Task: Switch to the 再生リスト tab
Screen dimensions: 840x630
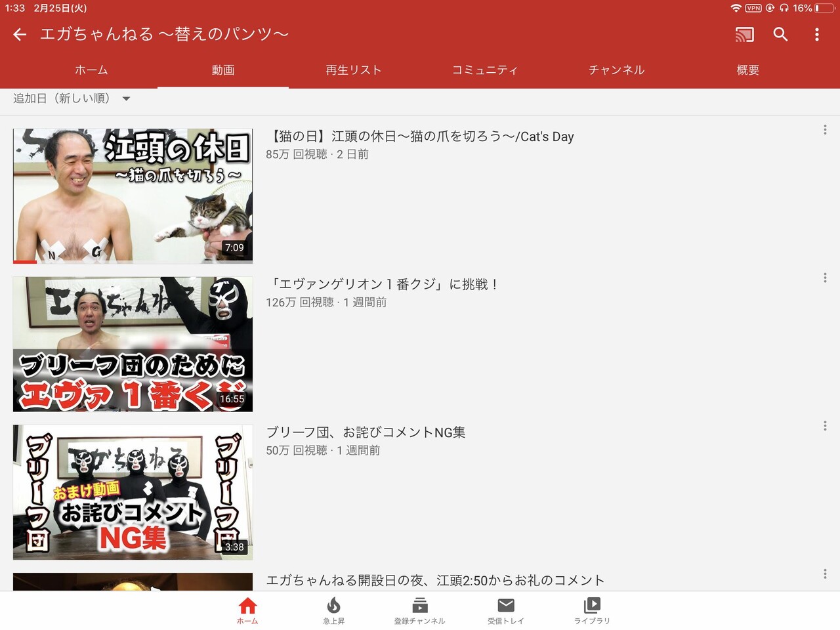Action: pos(354,70)
